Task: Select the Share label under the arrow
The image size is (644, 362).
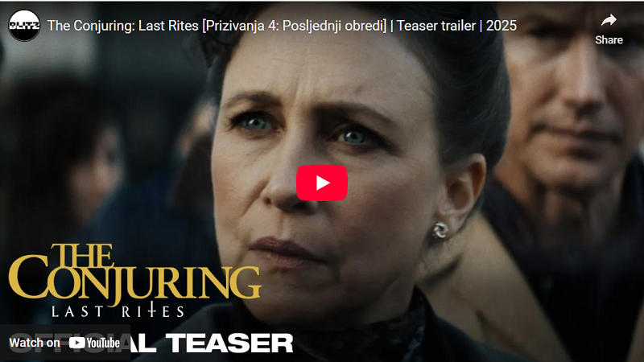Action: click(x=609, y=39)
